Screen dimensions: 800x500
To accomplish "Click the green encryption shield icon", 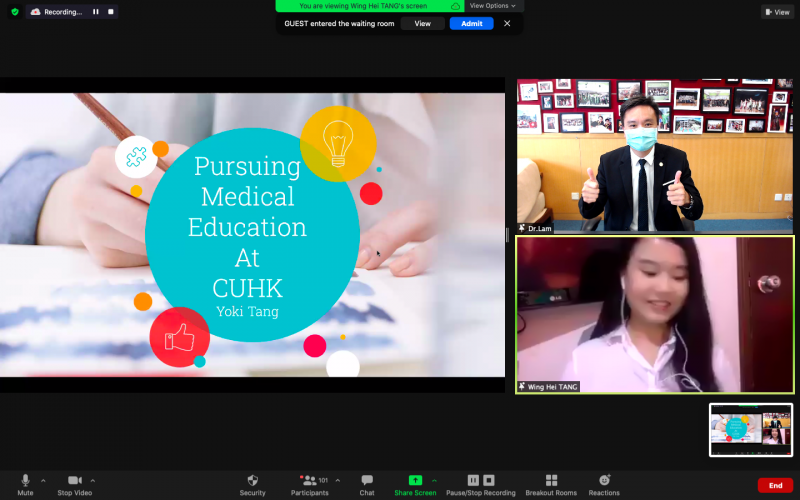I will click(15, 12).
